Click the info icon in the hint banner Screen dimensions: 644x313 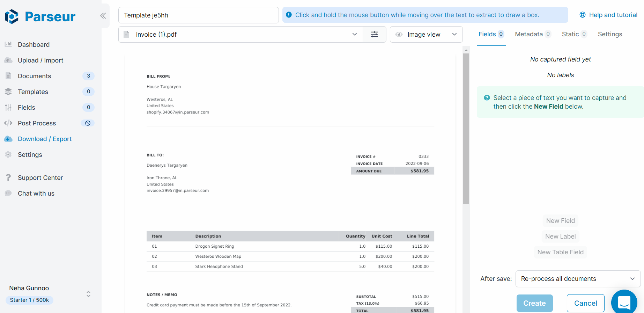tap(289, 15)
